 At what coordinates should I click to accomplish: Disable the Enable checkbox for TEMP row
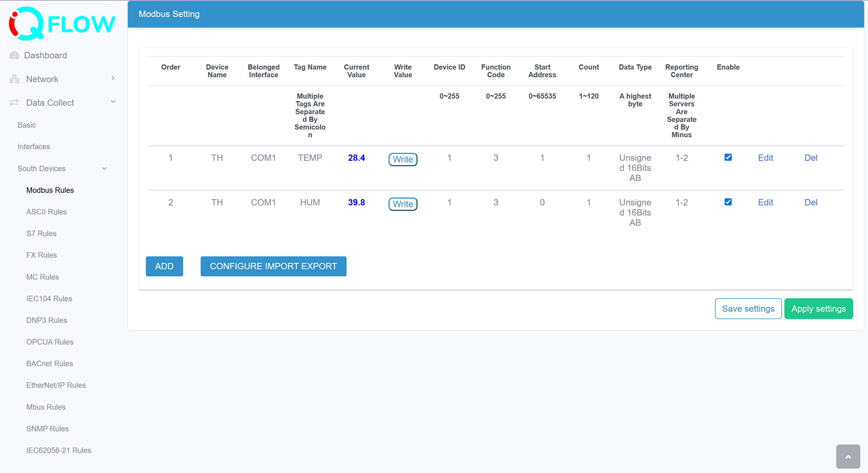pos(728,158)
